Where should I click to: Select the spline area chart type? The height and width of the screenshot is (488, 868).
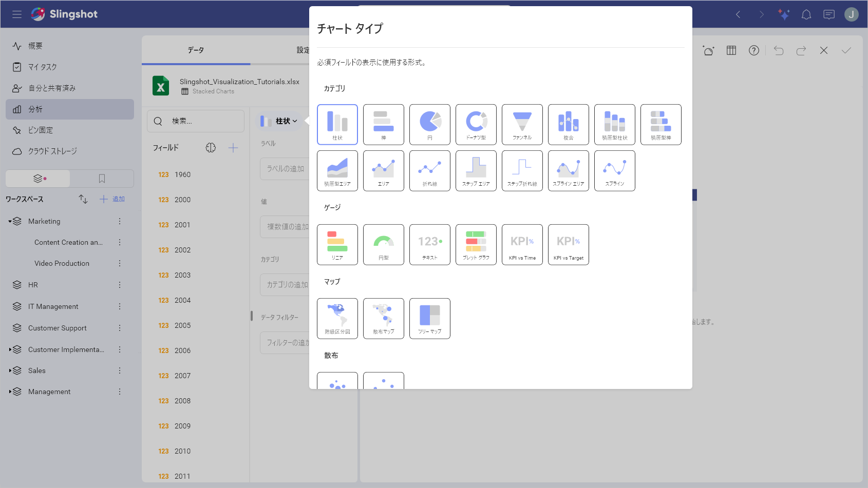pos(569,171)
